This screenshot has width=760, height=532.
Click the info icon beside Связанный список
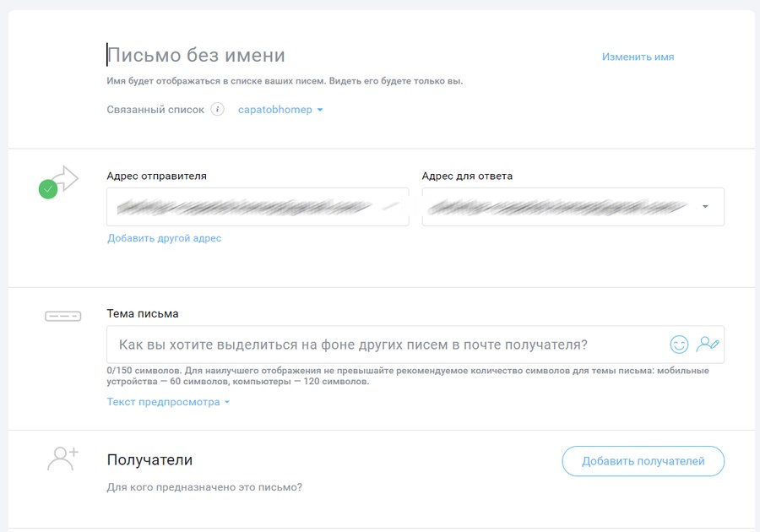pos(218,110)
